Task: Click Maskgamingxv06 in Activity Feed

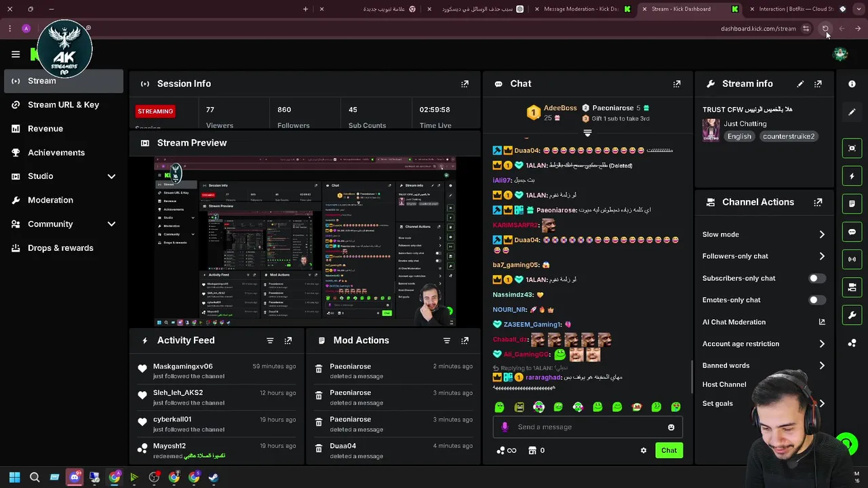Action: 183,366
